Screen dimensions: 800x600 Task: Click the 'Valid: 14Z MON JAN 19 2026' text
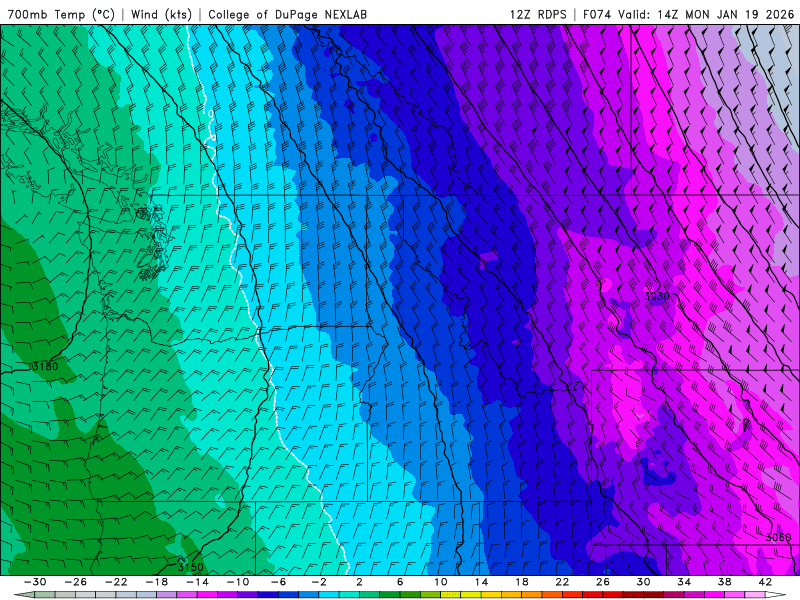(x=706, y=14)
